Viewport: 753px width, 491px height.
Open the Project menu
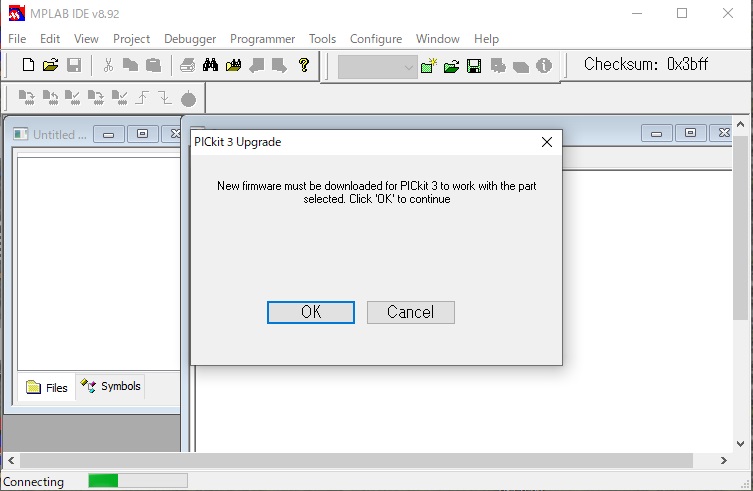(132, 38)
